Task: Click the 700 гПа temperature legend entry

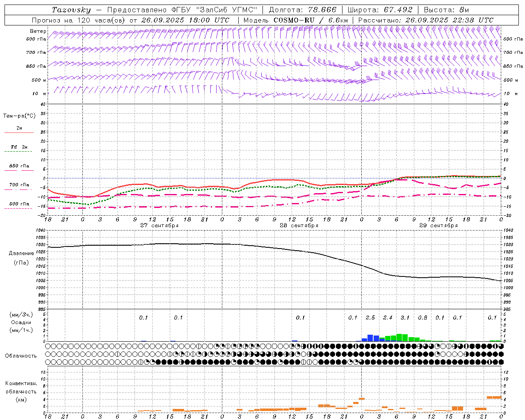Action: click(19, 185)
